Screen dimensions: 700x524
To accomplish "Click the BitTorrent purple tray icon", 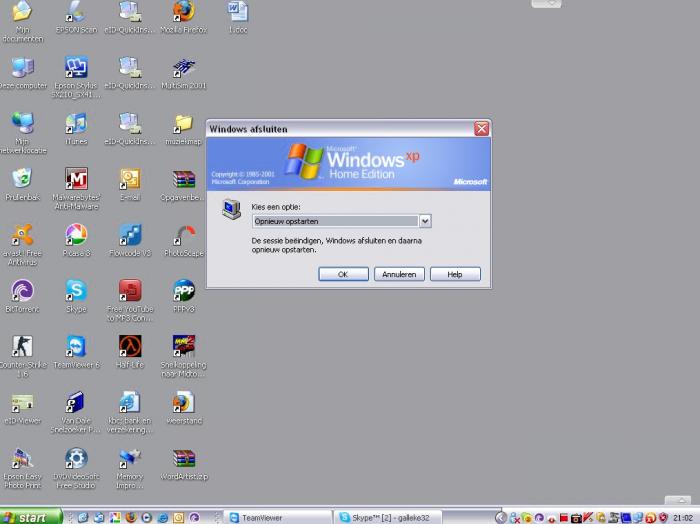I will point(539,517).
